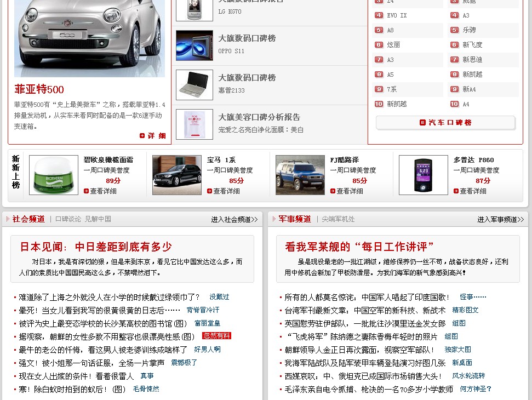The width and height of the screenshot is (532, 400).
Task: Click the rank 9 badge beside 新A4
Action: [x=454, y=89]
